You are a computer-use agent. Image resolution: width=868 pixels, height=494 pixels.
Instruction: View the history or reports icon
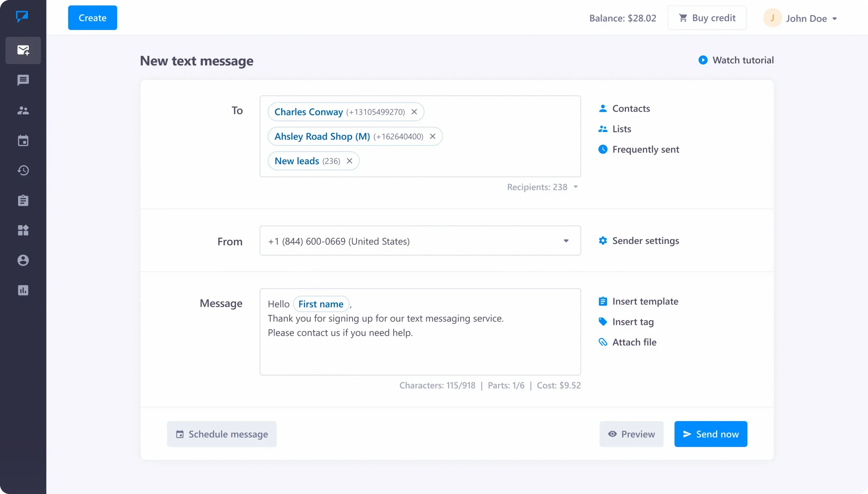pyautogui.click(x=23, y=171)
